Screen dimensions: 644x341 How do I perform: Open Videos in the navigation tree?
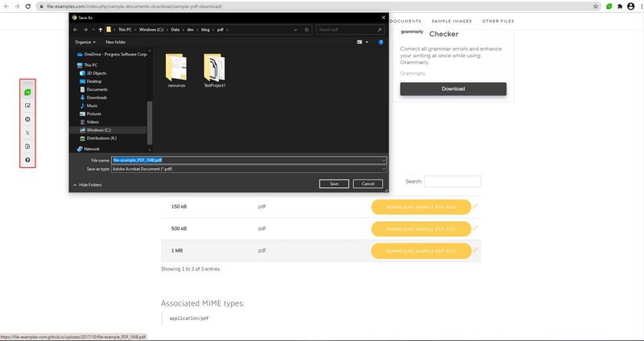(x=89, y=122)
